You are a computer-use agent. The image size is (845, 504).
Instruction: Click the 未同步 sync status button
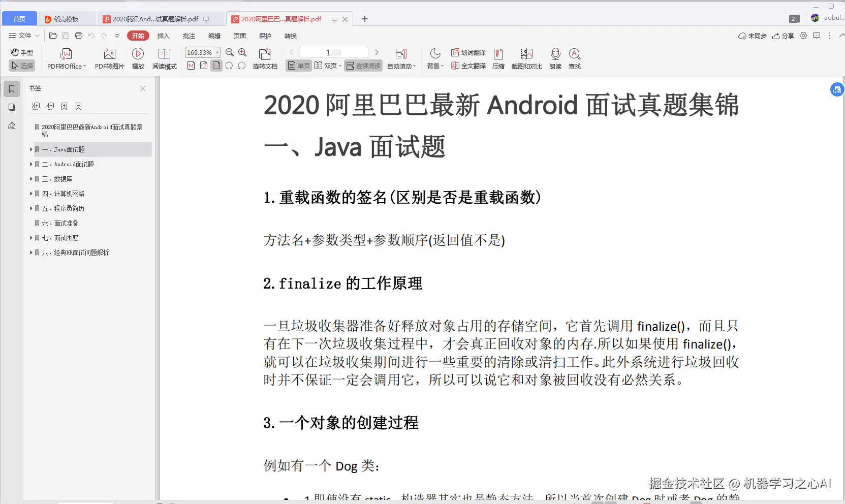tap(752, 36)
